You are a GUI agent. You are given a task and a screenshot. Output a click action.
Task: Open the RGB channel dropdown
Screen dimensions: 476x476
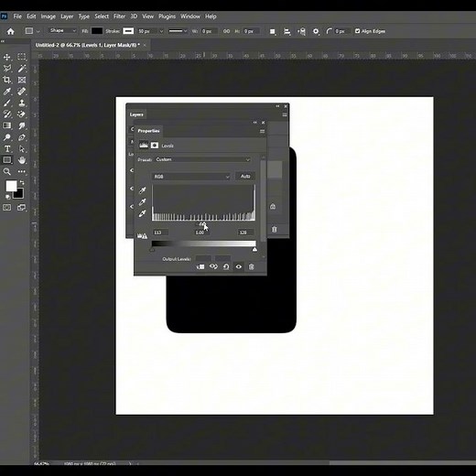[x=191, y=177]
